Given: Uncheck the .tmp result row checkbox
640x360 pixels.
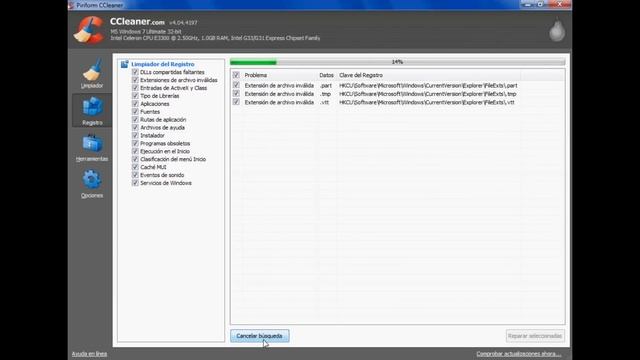Looking at the screenshot, I should (x=236, y=94).
